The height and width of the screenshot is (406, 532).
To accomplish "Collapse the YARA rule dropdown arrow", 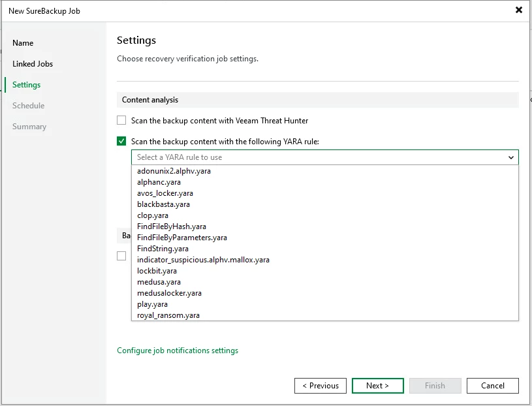I will (511, 157).
